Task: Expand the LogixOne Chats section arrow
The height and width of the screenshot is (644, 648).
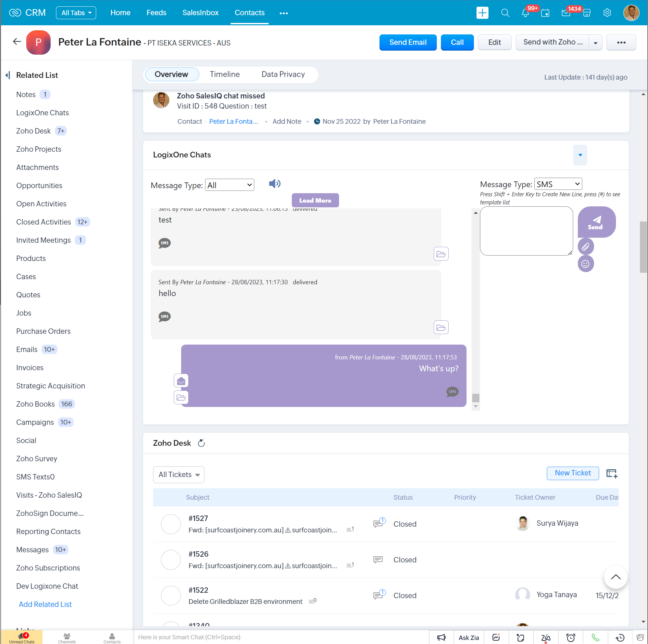Action: 580,155
